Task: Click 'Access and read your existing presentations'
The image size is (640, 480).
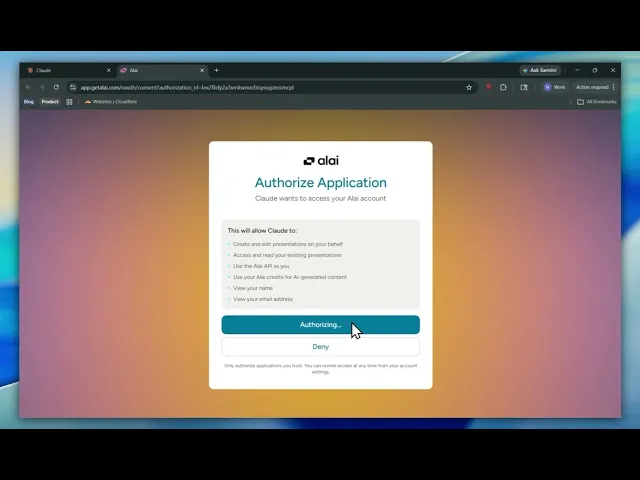Action: 287,255
